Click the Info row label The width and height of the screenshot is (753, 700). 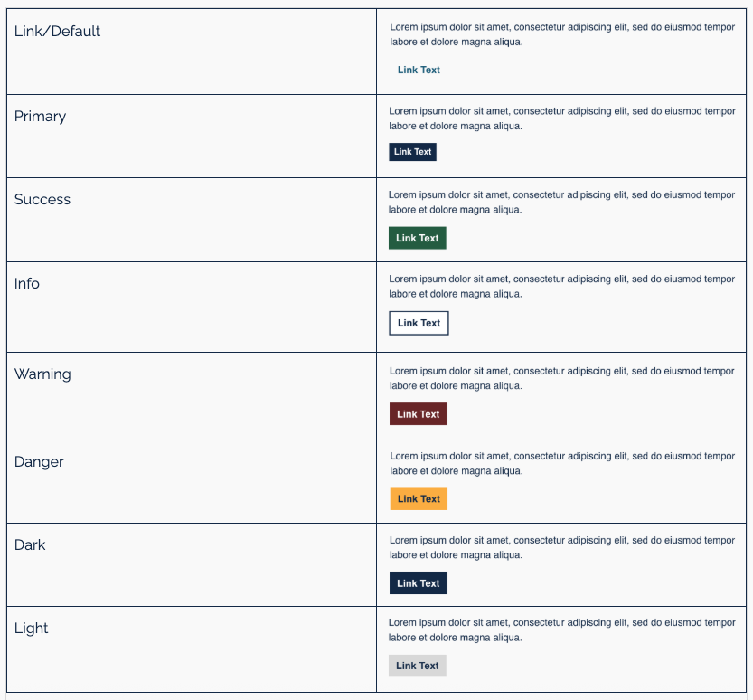[27, 284]
